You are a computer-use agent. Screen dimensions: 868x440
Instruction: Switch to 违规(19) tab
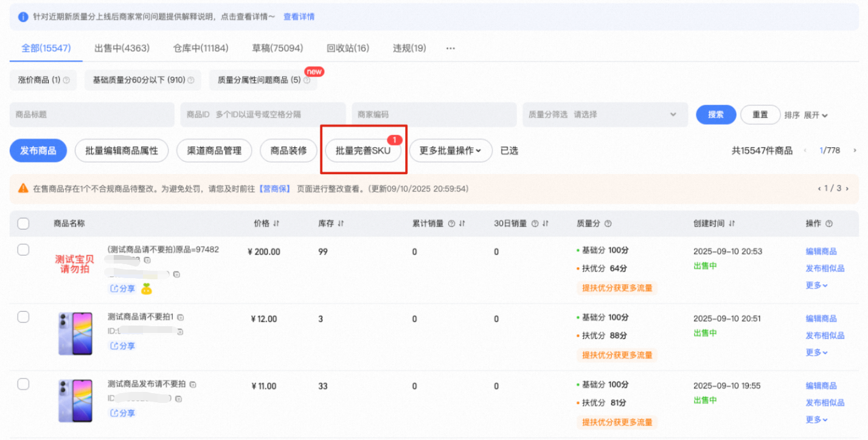click(409, 48)
